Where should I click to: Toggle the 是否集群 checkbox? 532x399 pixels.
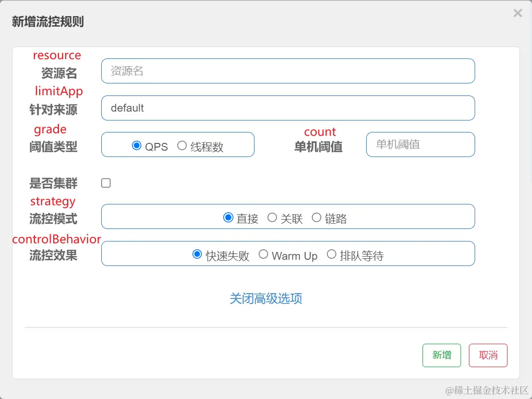(x=106, y=183)
